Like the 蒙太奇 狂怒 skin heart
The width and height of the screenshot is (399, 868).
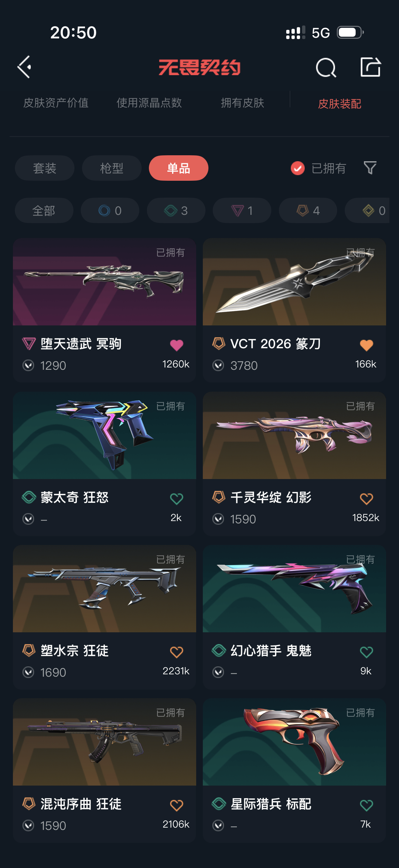click(x=177, y=499)
